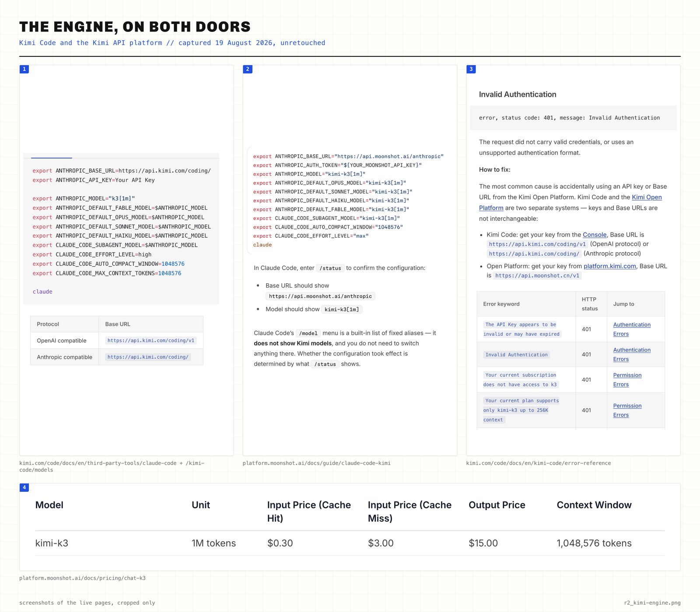
Task: Click the blue underlined tab above code block
Action: tap(51, 156)
